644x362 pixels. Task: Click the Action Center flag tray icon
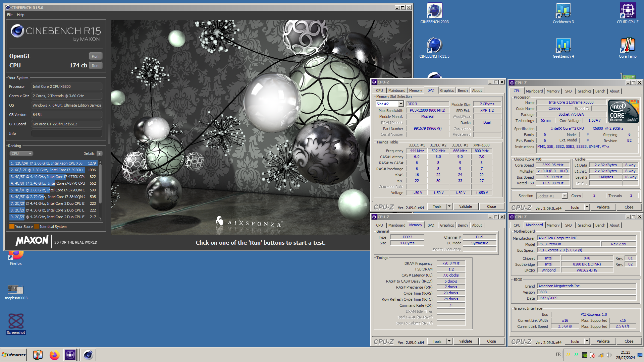pyautogui.click(x=593, y=355)
